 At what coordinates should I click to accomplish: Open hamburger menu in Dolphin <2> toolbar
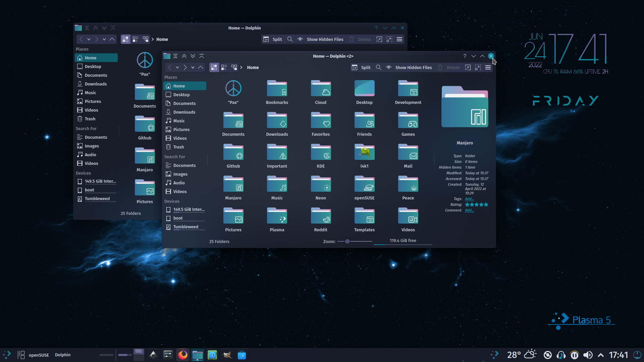(488, 67)
